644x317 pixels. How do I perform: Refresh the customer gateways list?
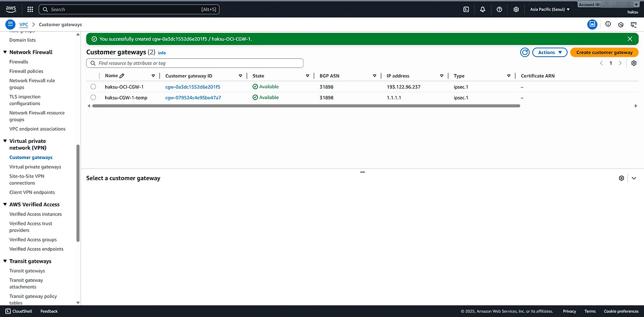pyautogui.click(x=525, y=52)
